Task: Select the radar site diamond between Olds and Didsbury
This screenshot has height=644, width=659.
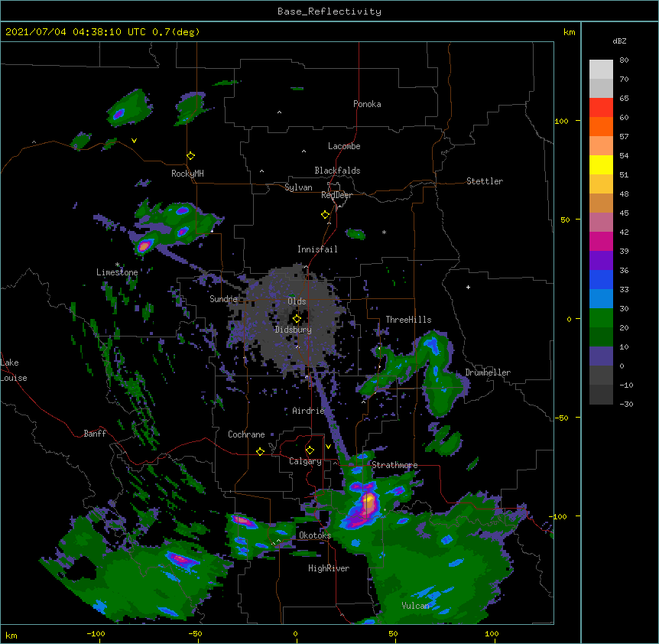Action: (297, 319)
